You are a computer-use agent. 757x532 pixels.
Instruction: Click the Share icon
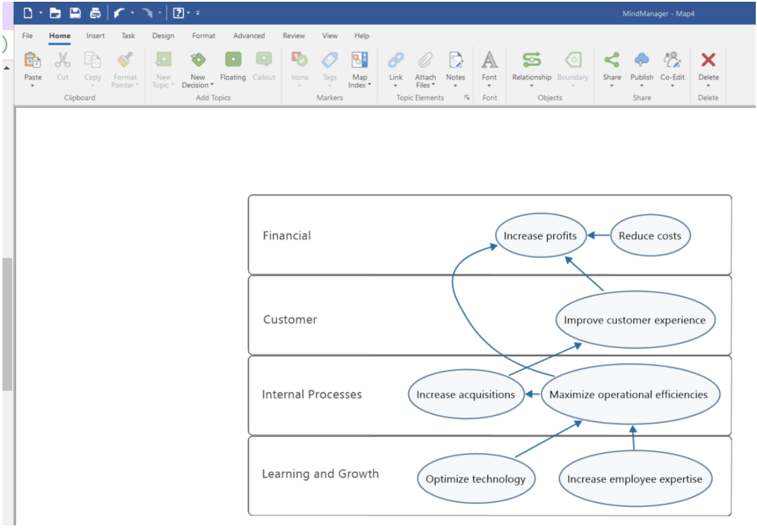[x=612, y=66]
